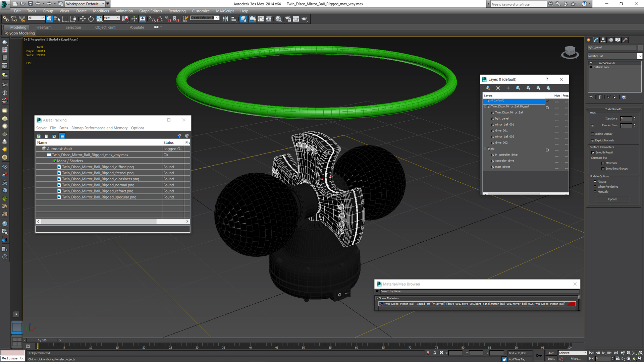644x362 pixels.
Task: Click Delete layer X icon in Layer dialog
Action: coord(498,88)
